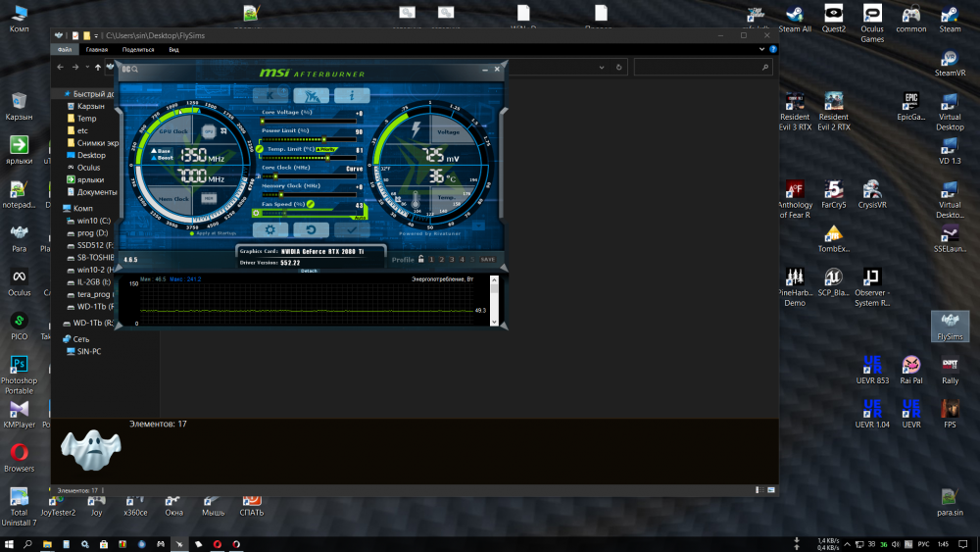Refresh the Explorer folder view
Viewport: 980px width, 552px height.
618,68
